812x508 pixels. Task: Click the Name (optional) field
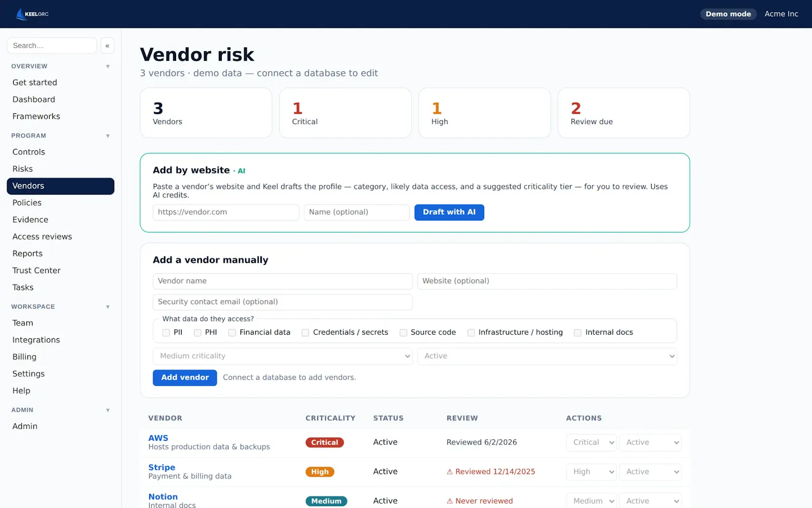pyautogui.click(x=357, y=212)
